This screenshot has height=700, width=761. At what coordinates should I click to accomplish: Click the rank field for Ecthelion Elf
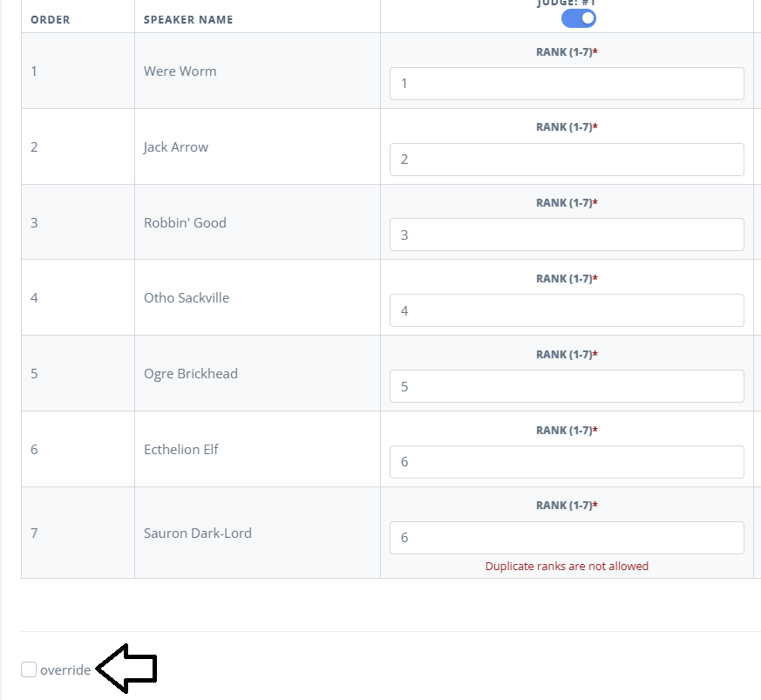pos(567,462)
